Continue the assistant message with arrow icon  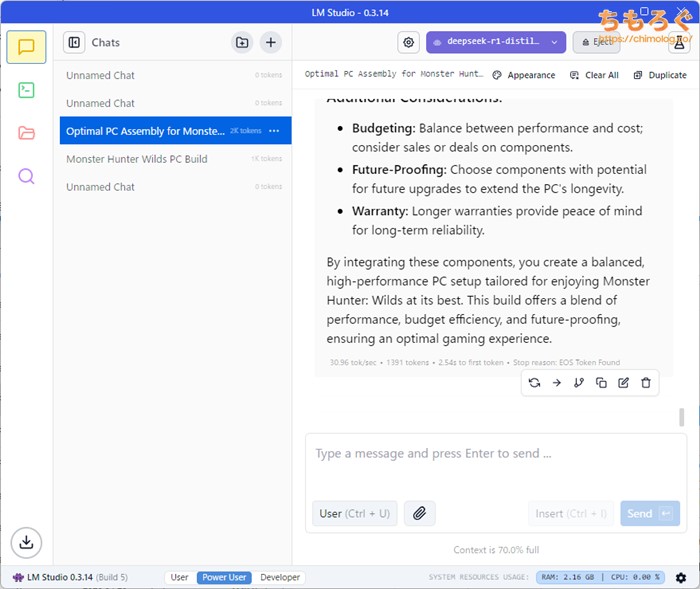pos(557,383)
